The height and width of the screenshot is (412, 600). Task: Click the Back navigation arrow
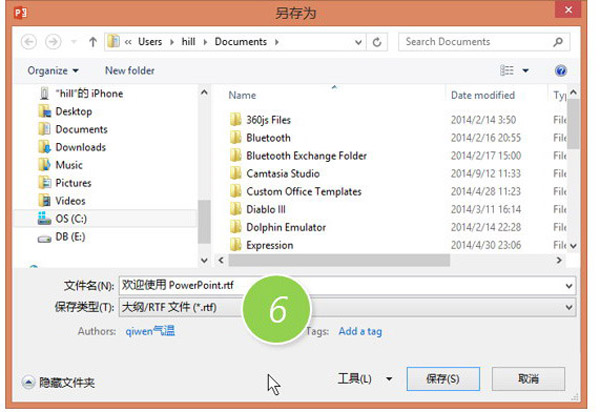coord(27,42)
